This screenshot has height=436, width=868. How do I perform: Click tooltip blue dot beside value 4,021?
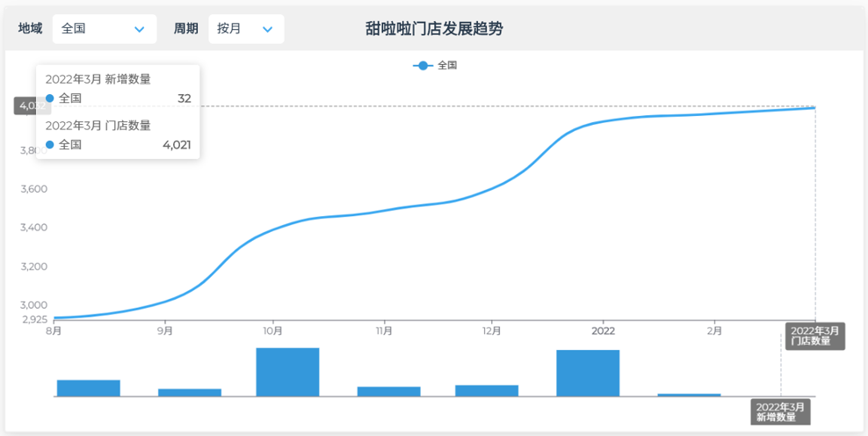tap(50, 145)
